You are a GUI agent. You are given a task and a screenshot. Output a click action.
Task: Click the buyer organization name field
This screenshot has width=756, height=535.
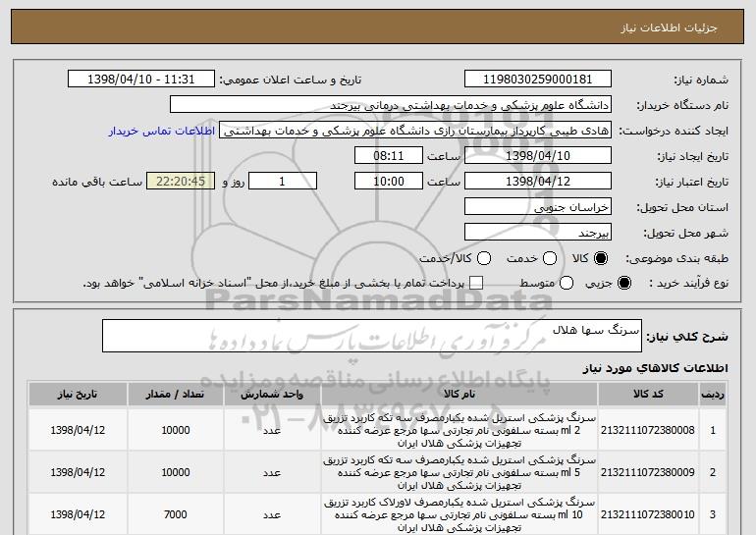pyautogui.click(x=391, y=105)
